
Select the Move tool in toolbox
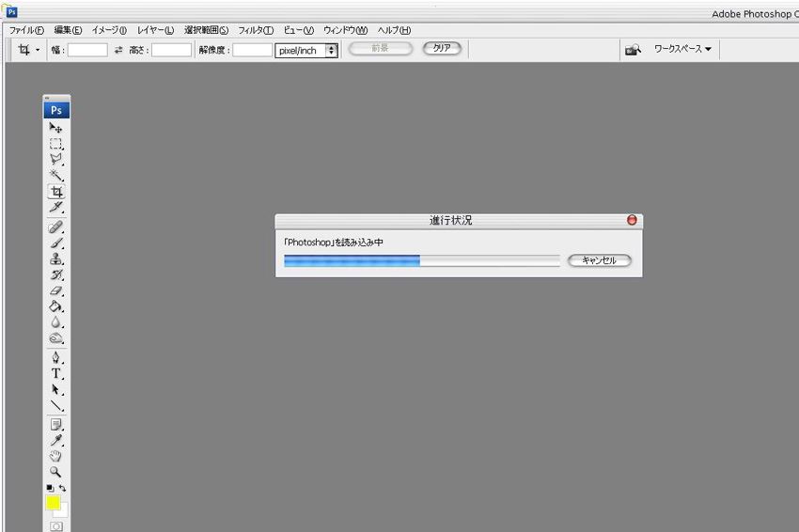[56, 128]
